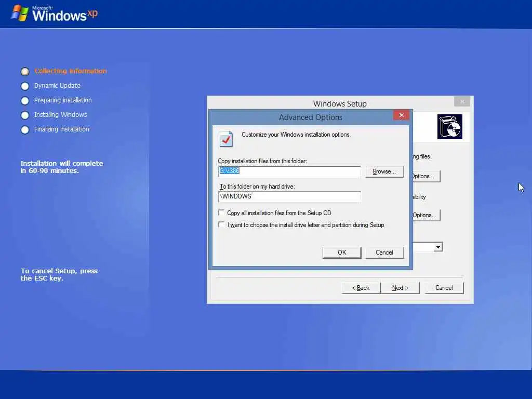Click the < Back button in Windows Setup
The image size is (532, 399).
pyautogui.click(x=361, y=288)
